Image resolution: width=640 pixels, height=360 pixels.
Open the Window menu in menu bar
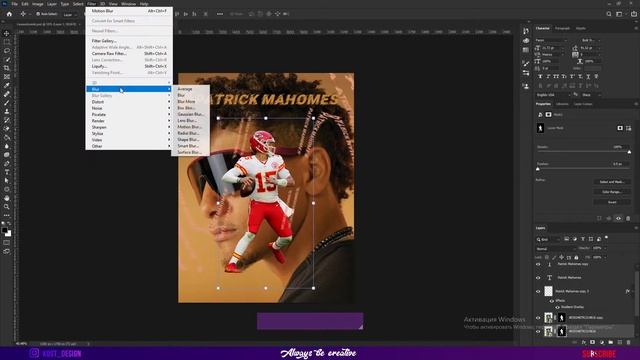click(128, 4)
